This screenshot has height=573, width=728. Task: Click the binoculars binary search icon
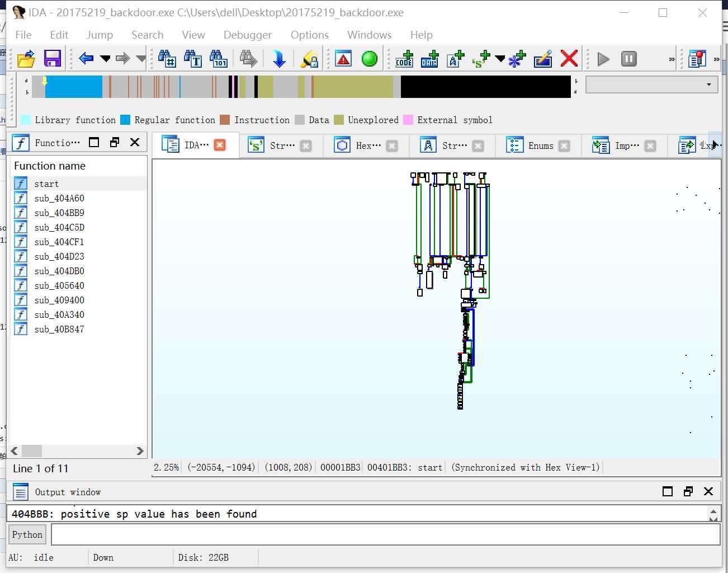tap(219, 58)
